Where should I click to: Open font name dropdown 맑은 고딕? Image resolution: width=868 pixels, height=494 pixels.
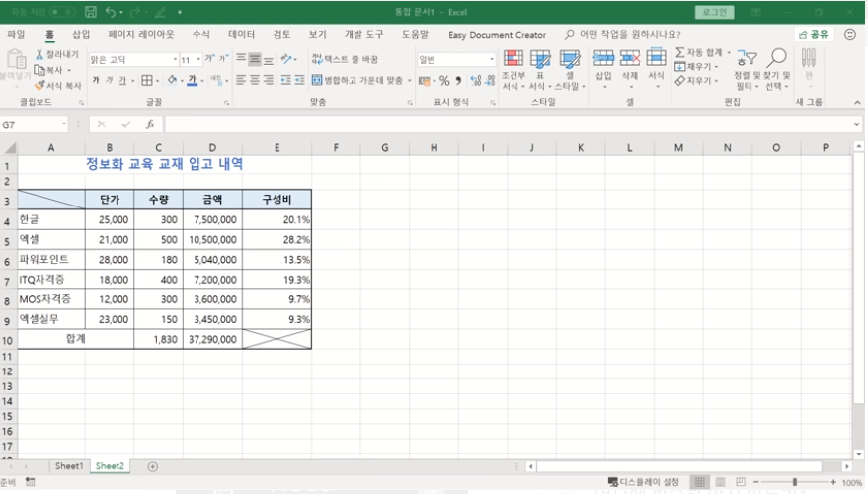pos(175,59)
